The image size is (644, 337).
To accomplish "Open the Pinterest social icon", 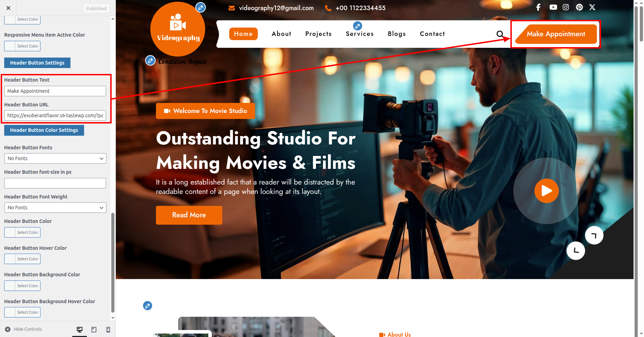I will click(x=579, y=7).
